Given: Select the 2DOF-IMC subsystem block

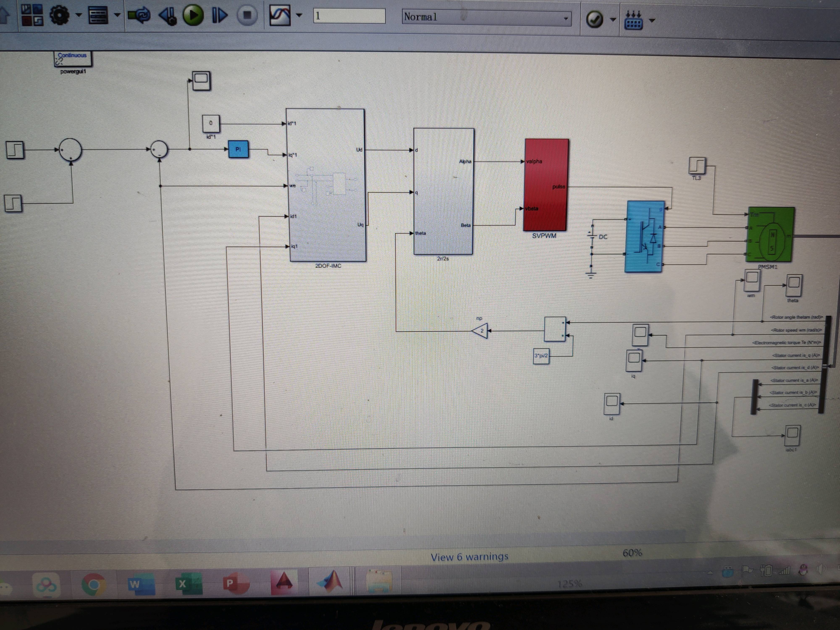Looking at the screenshot, I should pos(327,185).
